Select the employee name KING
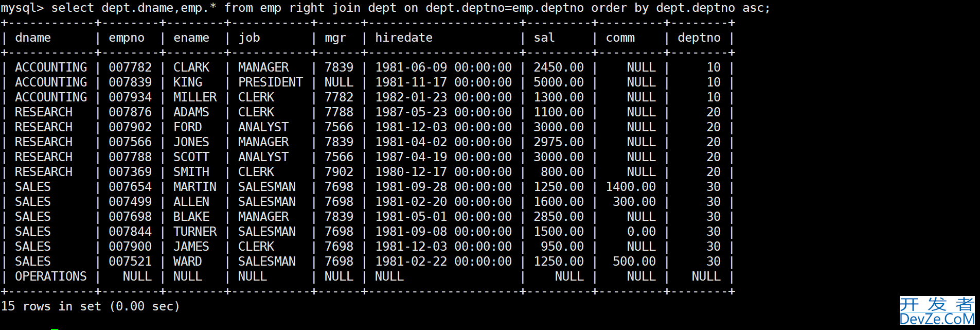Viewport: 980px width, 330px height. pyautogui.click(x=188, y=82)
